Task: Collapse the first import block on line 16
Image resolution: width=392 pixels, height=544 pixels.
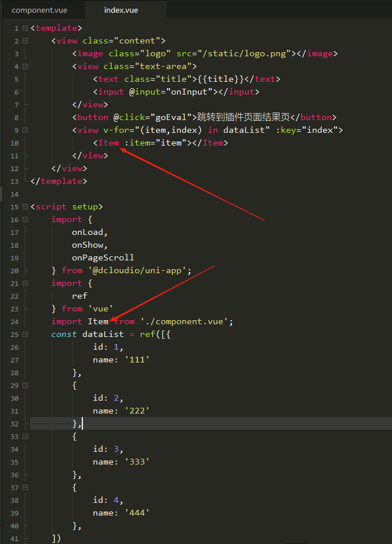Action: (x=25, y=220)
